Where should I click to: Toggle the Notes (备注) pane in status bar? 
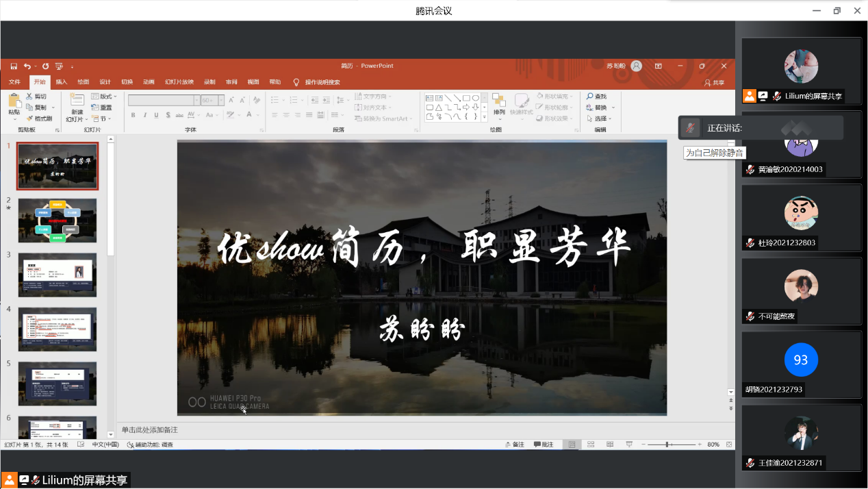(x=514, y=444)
